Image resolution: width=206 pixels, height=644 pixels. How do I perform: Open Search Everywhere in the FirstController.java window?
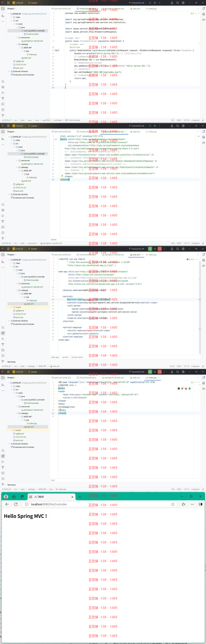178,3
